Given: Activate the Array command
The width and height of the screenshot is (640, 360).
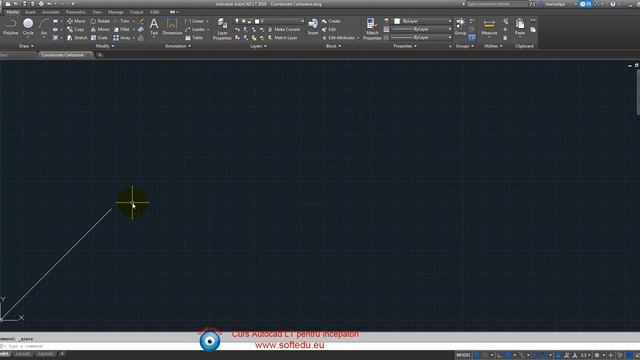Looking at the screenshot, I should click(122, 38).
